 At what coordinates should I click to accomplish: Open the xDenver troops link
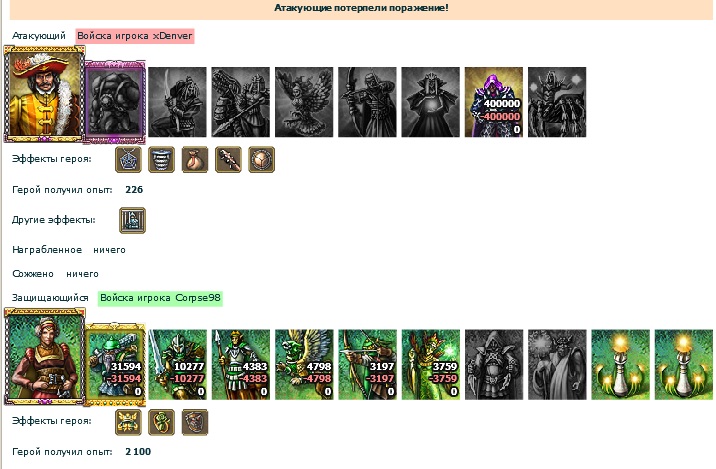[135, 36]
